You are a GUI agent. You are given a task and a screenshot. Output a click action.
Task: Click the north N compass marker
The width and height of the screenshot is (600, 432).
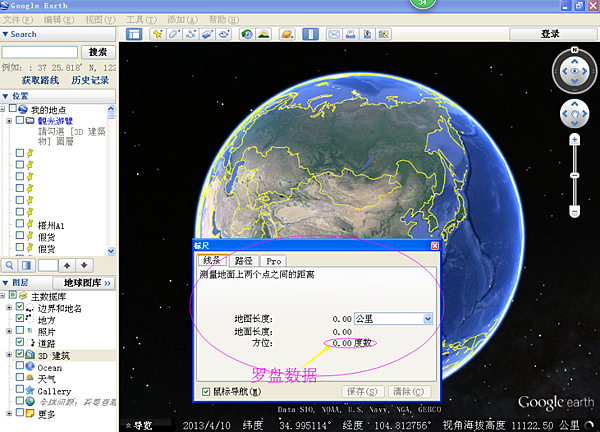574,50
